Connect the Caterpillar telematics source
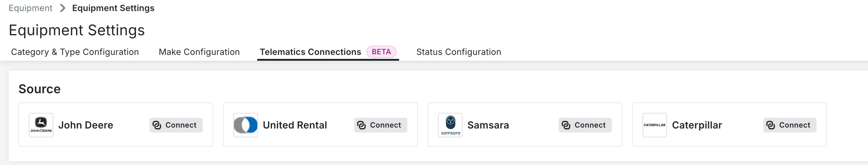Viewport: 868px width, 165px height. [x=790, y=125]
